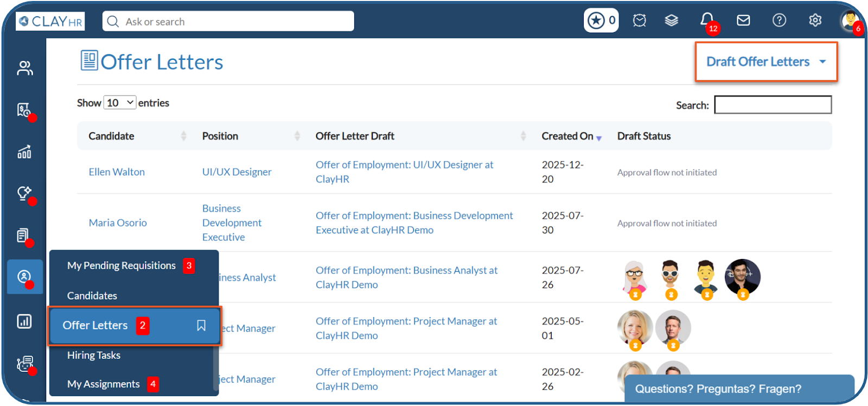The height and width of the screenshot is (406, 868).
Task: Open candidate Maria Osorio link
Action: [118, 223]
